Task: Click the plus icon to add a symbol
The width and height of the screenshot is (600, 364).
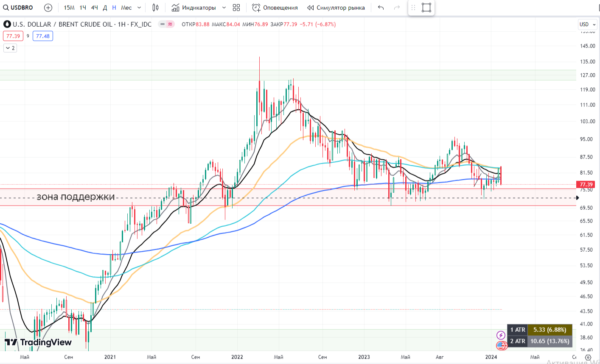Action: [x=48, y=8]
